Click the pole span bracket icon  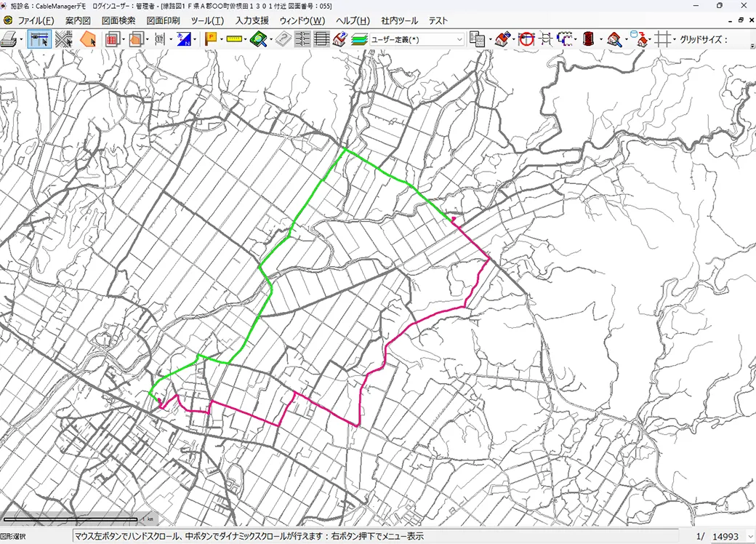[x=546, y=39]
